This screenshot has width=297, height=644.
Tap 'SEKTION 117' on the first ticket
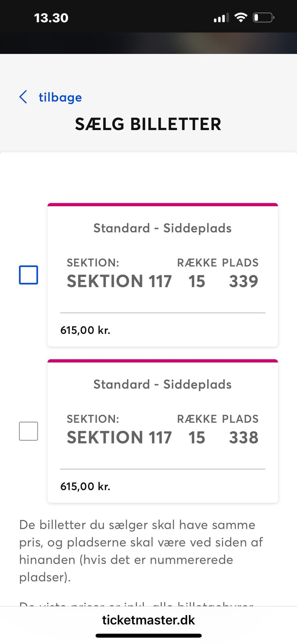point(119,281)
